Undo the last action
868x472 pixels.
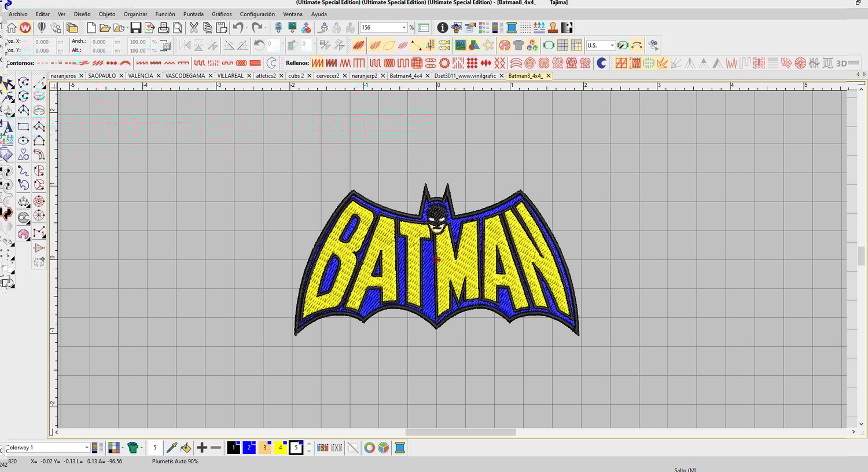(237, 27)
